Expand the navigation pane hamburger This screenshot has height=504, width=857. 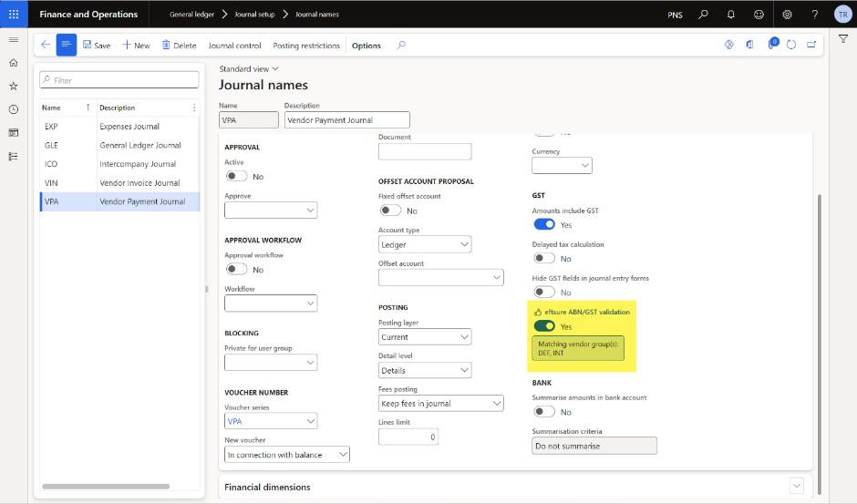click(x=14, y=40)
